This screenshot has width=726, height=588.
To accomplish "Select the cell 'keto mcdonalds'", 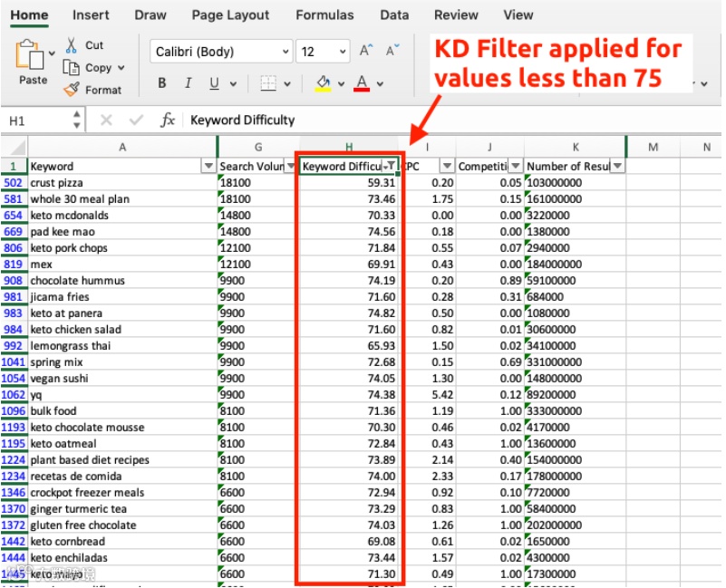I will point(122,216).
